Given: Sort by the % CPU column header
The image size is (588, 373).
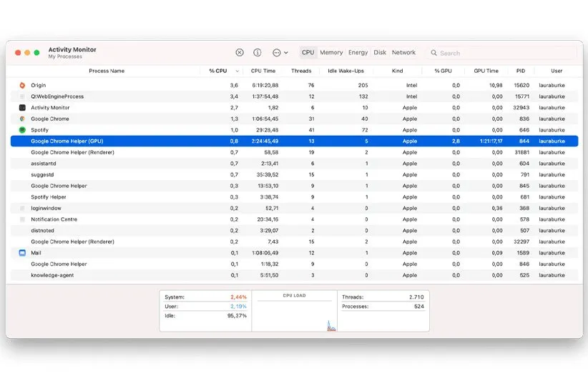Looking at the screenshot, I should (x=218, y=71).
